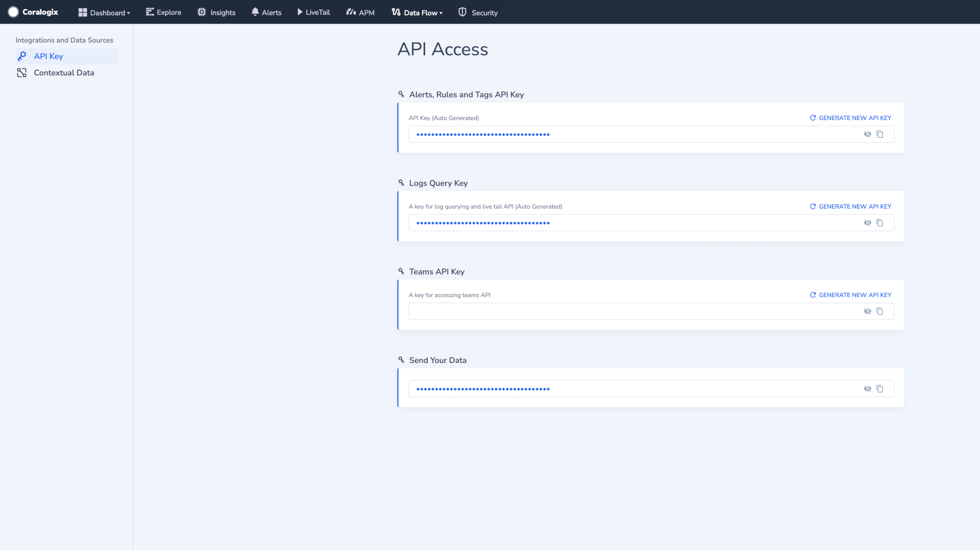Toggle visibility of Alerts API Key
Screen dimensions: 980x550
[x=868, y=134]
